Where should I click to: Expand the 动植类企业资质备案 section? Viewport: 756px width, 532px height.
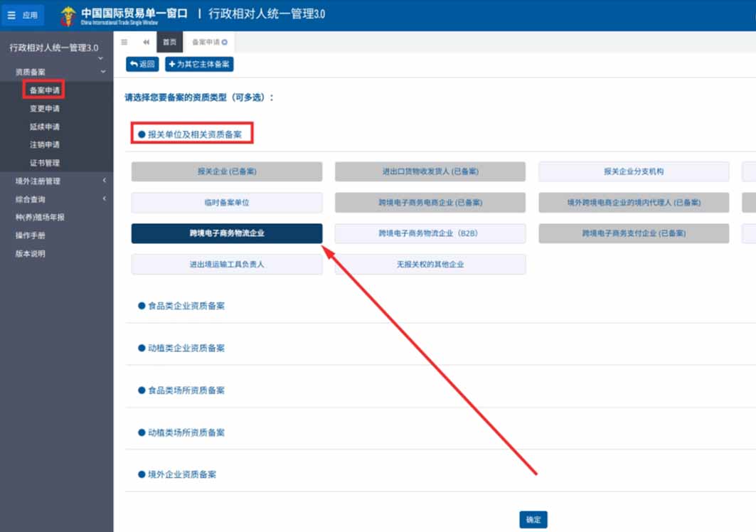pyautogui.click(x=181, y=349)
